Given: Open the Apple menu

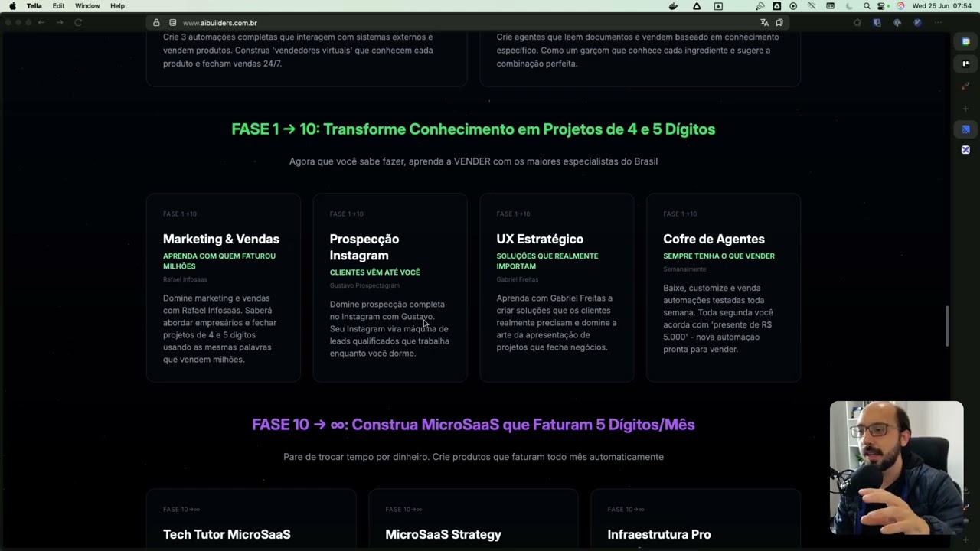Looking at the screenshot, I should pyautogui.click(x=12, y=6).
